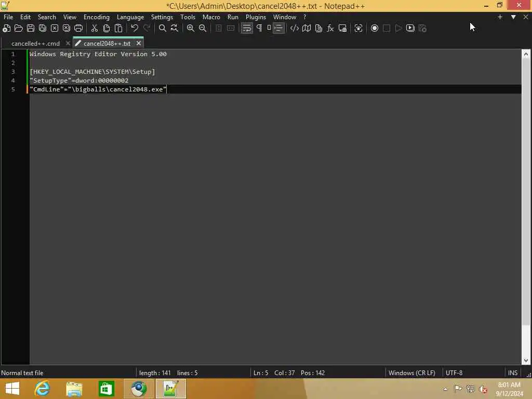Screen dimensions: 532x399
Task: Toggle INS insert mode in the status bar
Action: (513, 373)
